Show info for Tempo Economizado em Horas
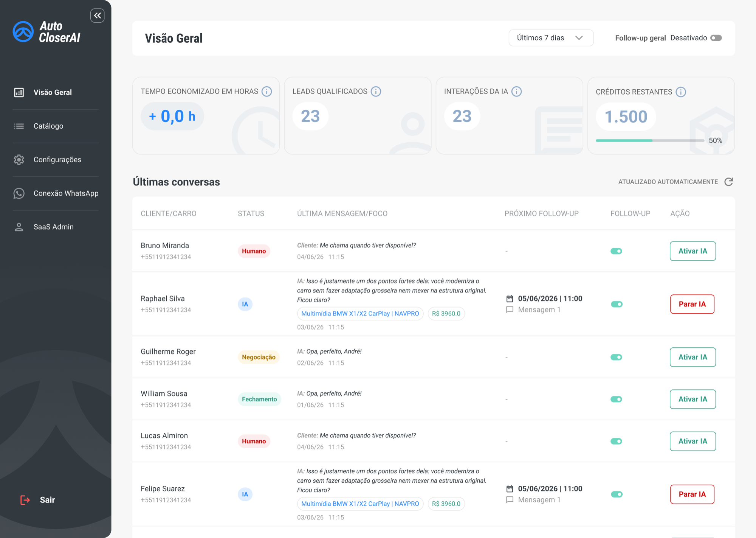The width and height of the screenshot is (756, 538). pos(267,92)
